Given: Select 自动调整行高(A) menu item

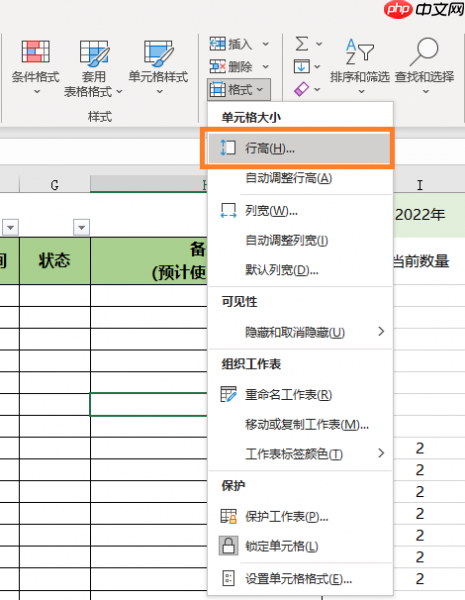Looking at the screenshot, I should pos(301,178).
